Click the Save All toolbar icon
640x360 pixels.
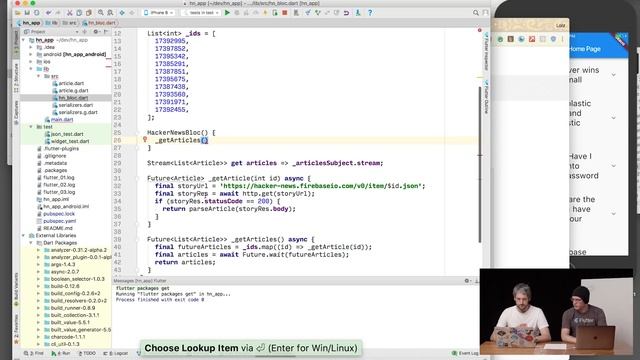[27, 13]
